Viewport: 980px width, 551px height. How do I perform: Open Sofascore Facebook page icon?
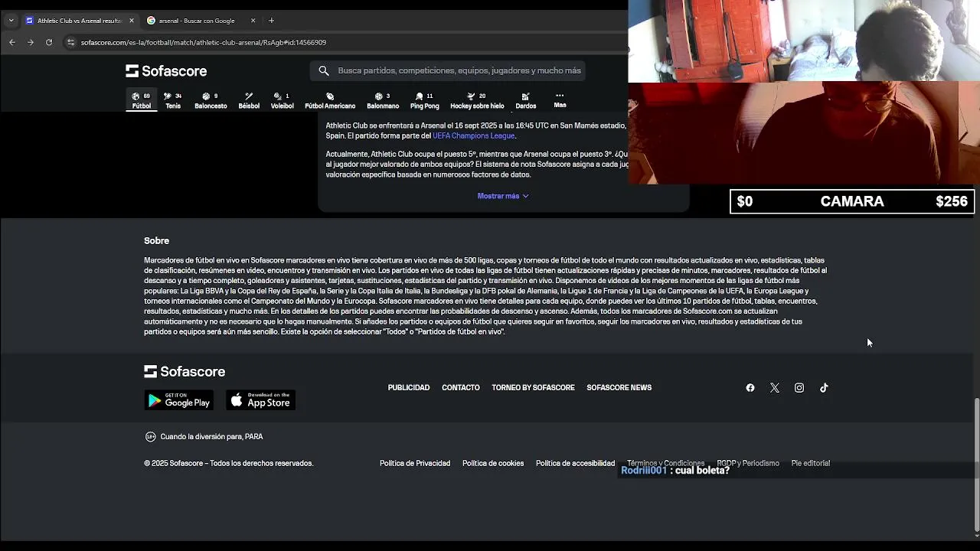click(750, 388)
